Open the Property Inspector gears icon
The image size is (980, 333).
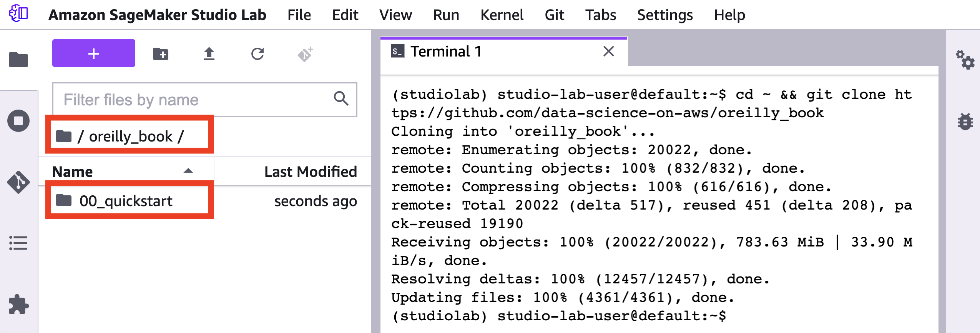coord(965,60)
